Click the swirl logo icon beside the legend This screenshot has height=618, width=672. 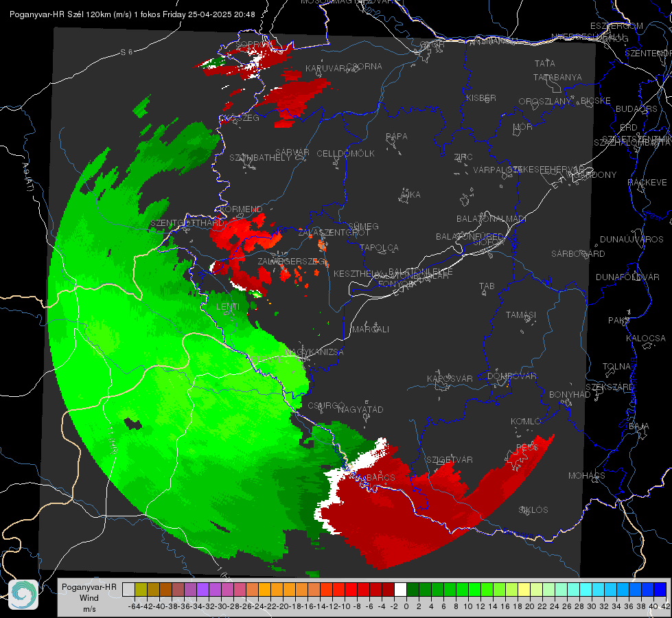point(23,595)
